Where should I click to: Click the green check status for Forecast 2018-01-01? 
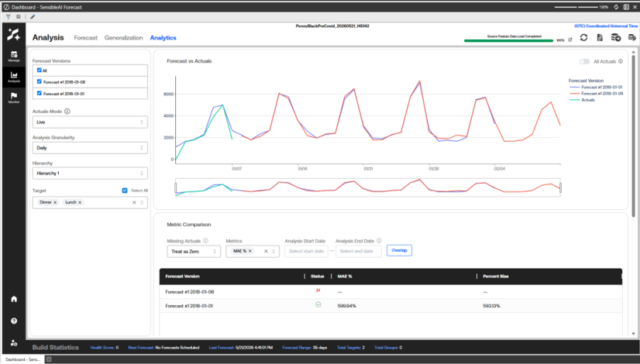pos(318,305)
